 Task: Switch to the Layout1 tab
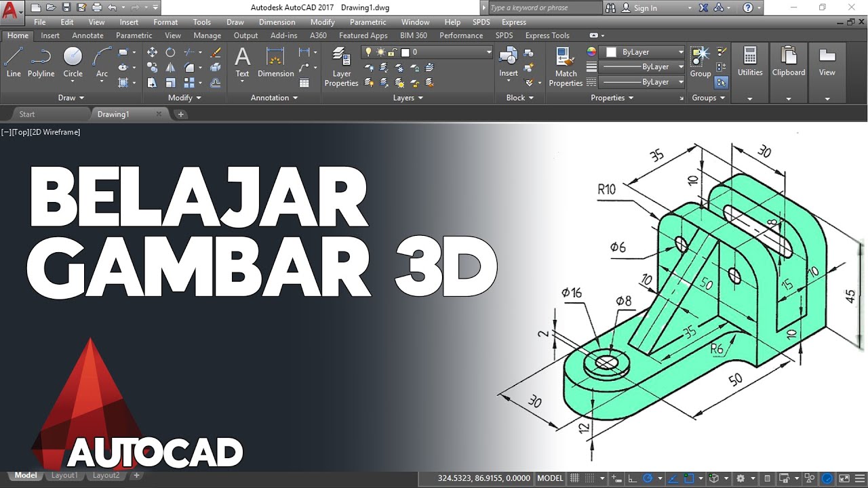pyautogui.click(x=64, y=476)
